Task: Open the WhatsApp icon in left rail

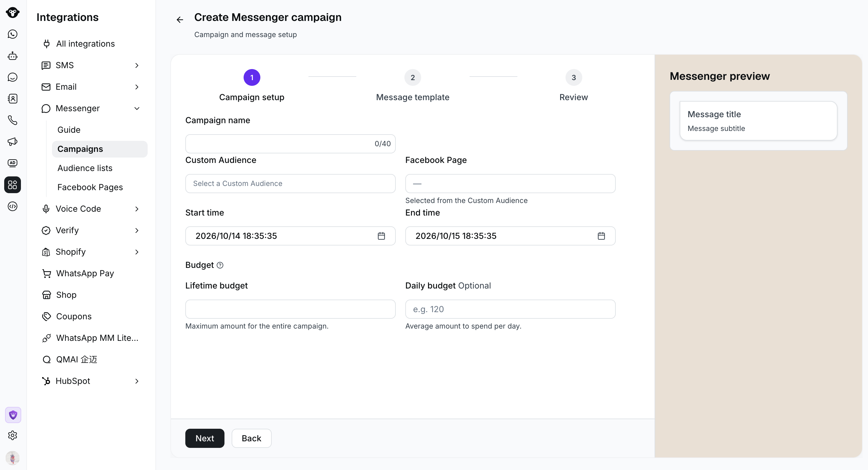Action: pyautogui.click(x=13, y=34)
